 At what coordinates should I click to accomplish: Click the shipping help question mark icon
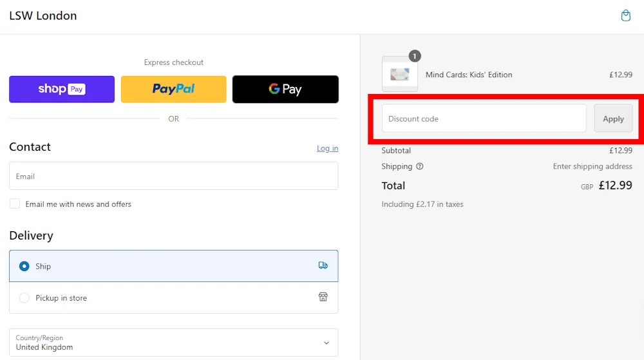419,166
